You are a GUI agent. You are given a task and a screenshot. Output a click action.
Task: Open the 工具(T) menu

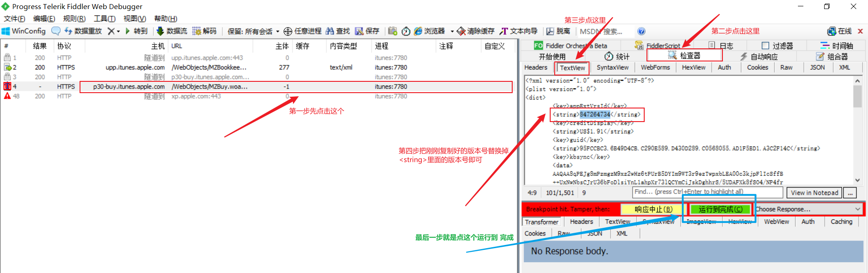pos(104,19)
